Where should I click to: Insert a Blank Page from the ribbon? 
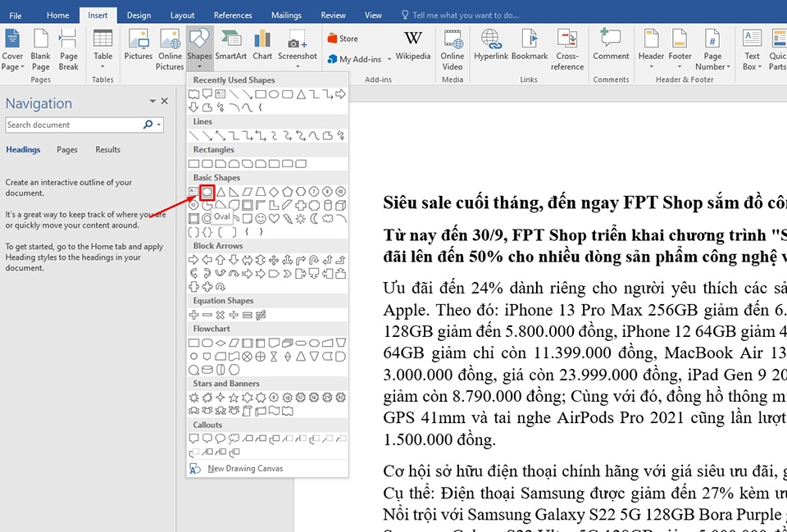click(41, 49)
